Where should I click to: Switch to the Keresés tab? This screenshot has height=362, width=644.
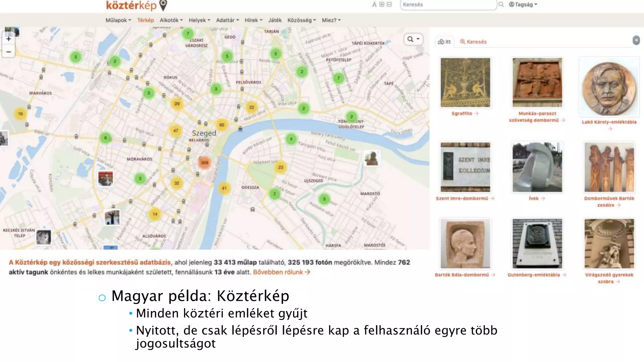(473, 41)
